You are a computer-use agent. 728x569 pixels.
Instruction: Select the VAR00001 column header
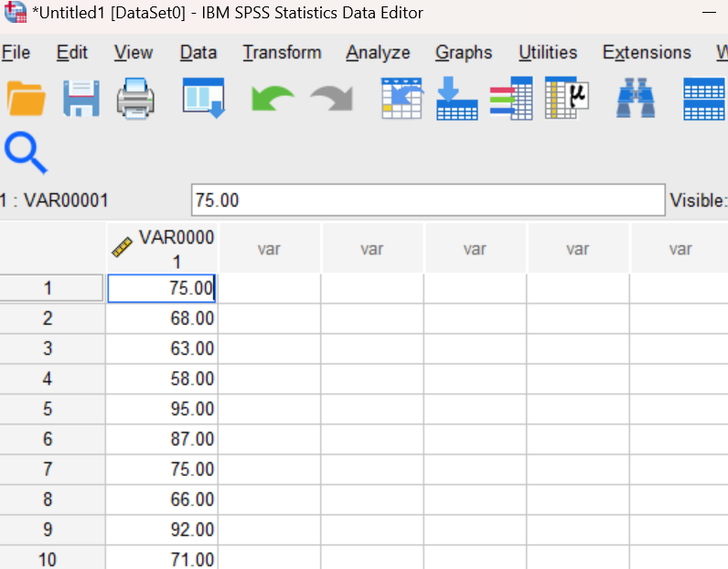pyautogui.click(x=162, y=249)
